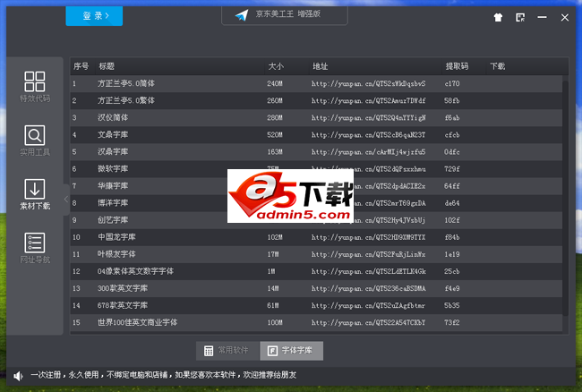The width and height of the screenshot is (582, 392).
Task: Close the 京东美工王 window
Action: [x=565, y=17]
